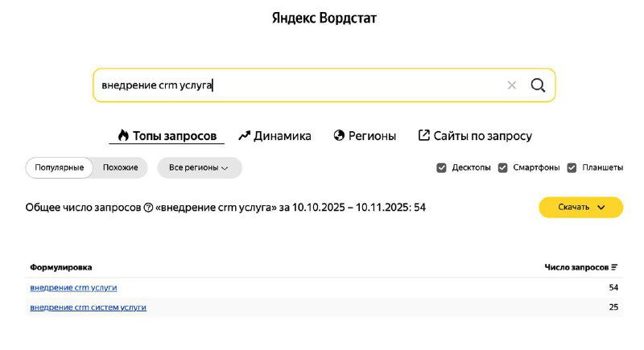Click the question mark help icon

click(148, 208)
